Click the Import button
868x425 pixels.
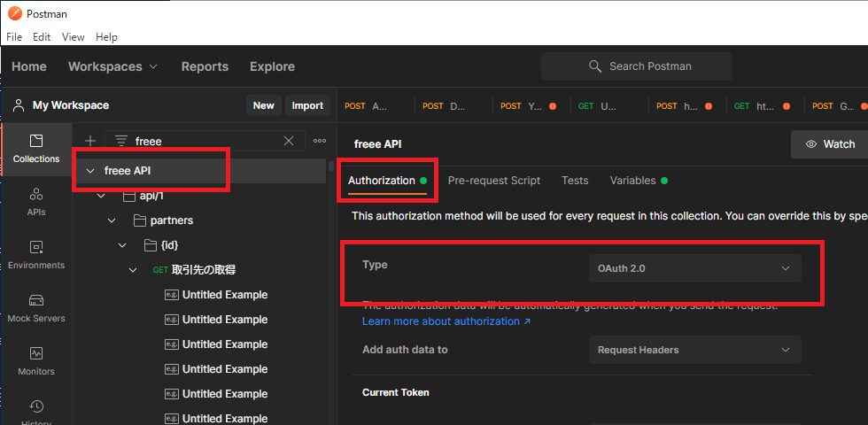click(307, 105)
